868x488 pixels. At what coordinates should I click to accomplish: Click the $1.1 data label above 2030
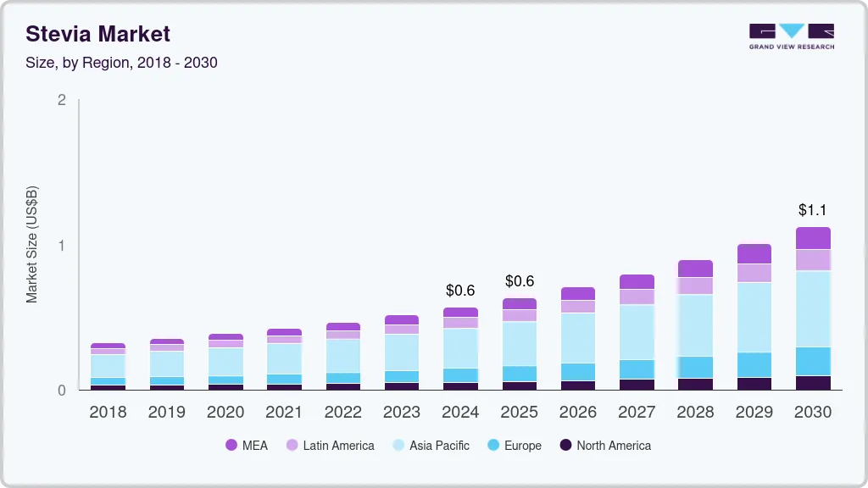pyautogui.click(x=813, y=210)
